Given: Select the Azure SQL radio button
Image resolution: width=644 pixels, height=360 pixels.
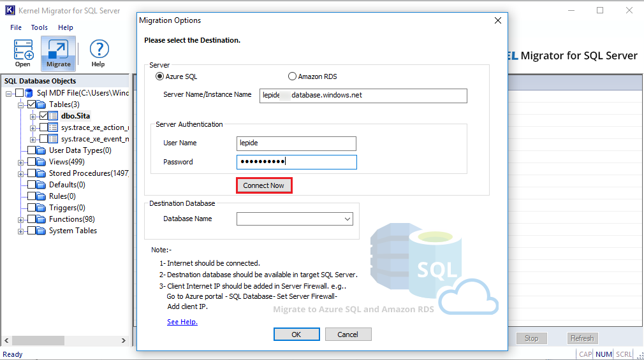Looking at the screenshot, I should [x=159, y=76].
